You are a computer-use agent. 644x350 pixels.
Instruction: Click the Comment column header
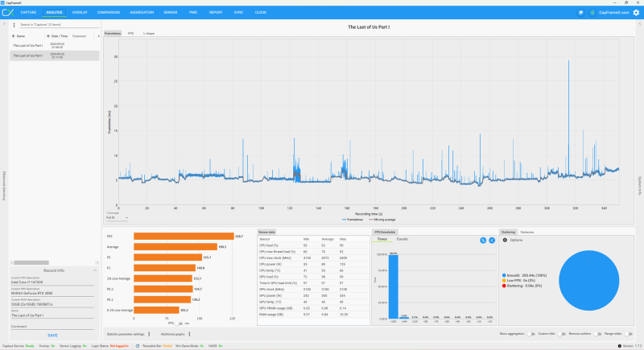click(79, 36)
